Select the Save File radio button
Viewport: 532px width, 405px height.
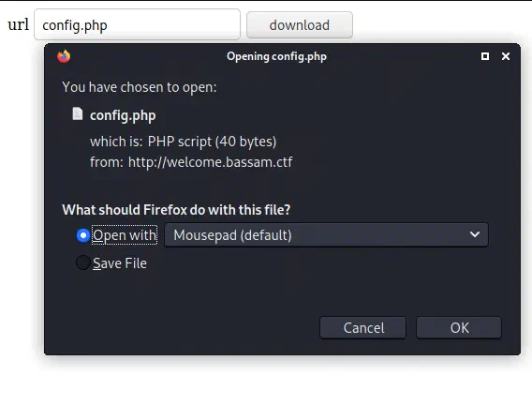point(83,262)
